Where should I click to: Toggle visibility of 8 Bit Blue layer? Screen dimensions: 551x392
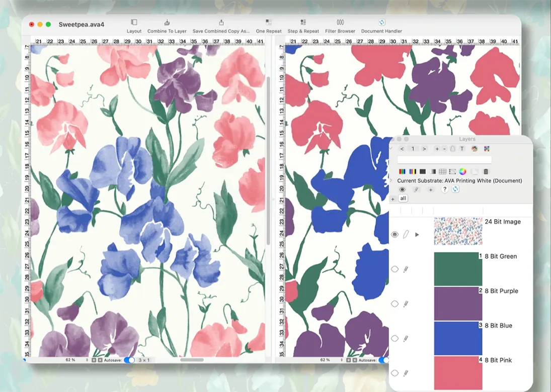point(395,338)
